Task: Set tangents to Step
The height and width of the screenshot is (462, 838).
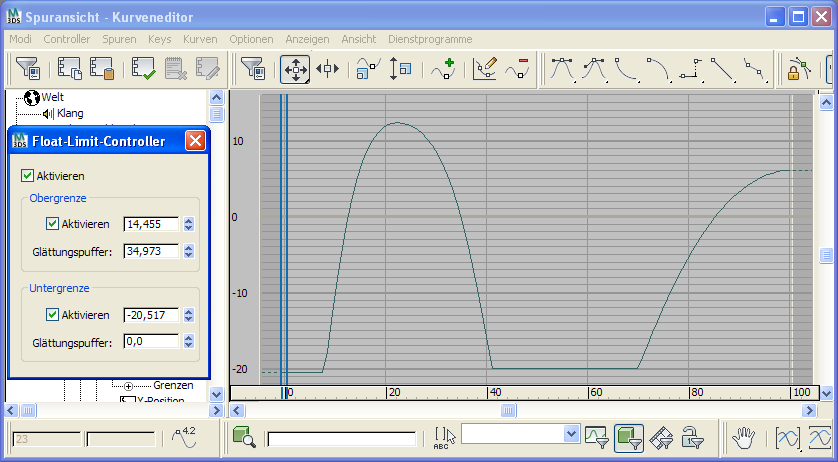Action: [690, 69]
